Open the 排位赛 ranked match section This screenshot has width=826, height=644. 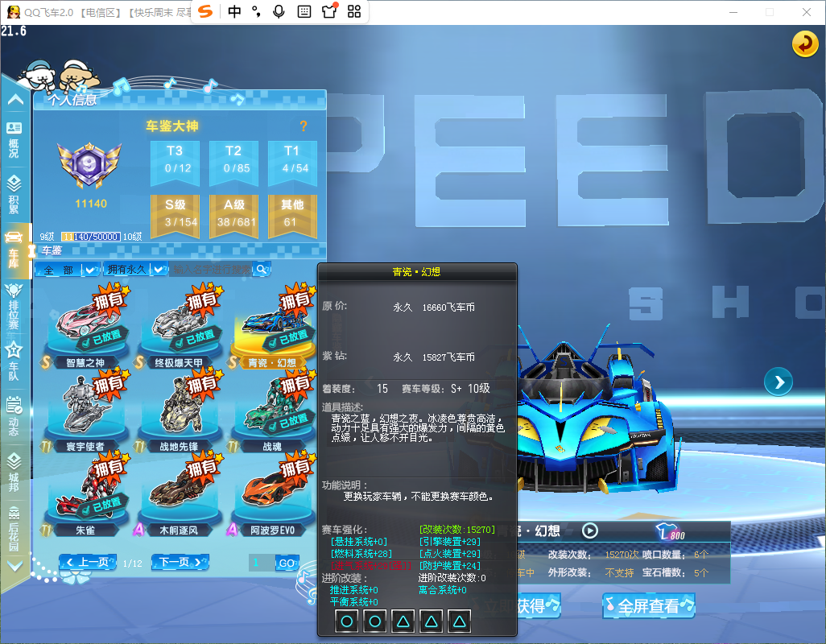(14, 307)
